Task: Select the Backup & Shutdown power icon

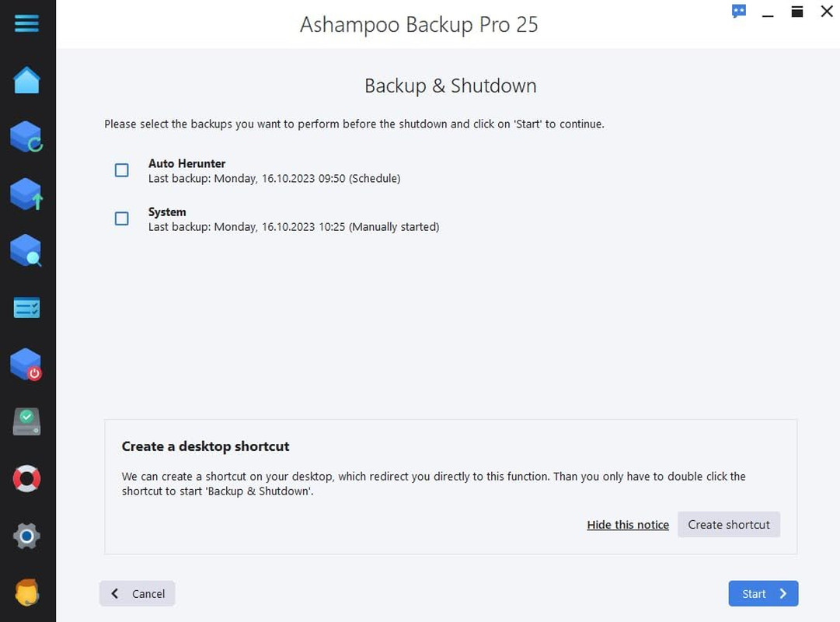Action: coord(26,365)
